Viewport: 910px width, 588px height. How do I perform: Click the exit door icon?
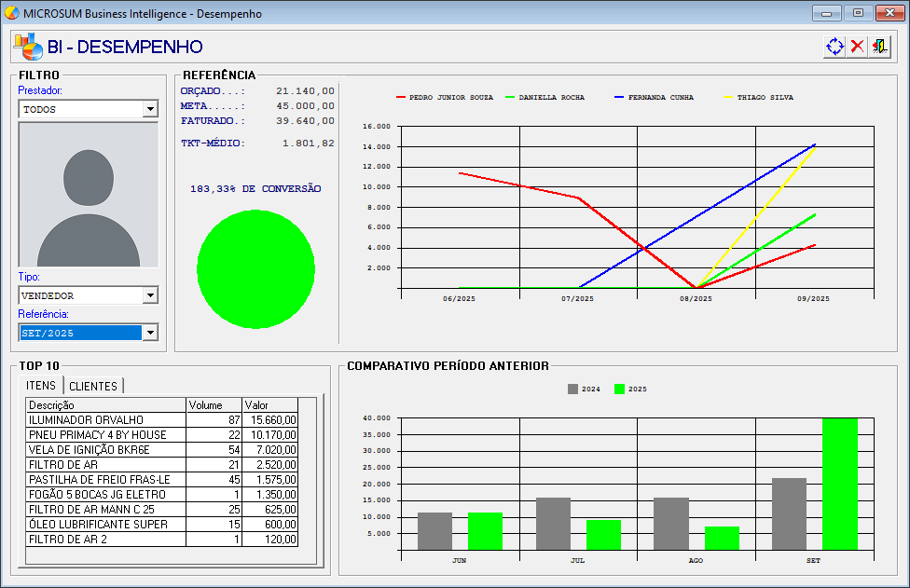coord(878,47)
